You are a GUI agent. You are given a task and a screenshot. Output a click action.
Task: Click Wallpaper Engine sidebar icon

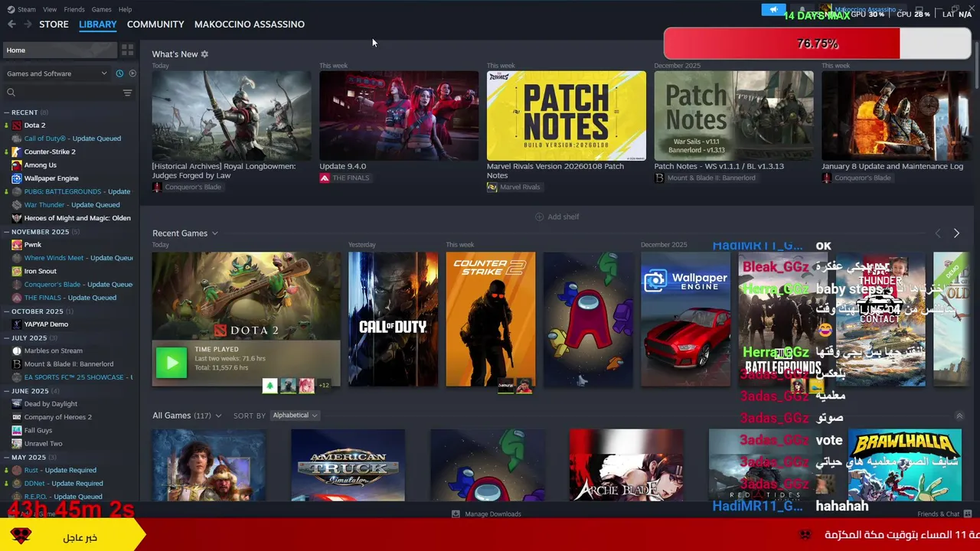click(17, 178)
